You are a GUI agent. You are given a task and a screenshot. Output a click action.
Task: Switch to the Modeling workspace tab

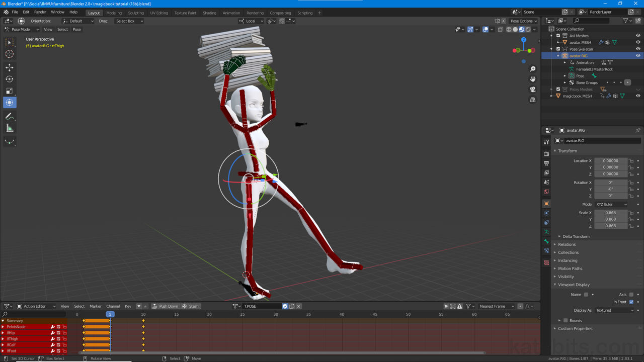click(x=114, y=13)
